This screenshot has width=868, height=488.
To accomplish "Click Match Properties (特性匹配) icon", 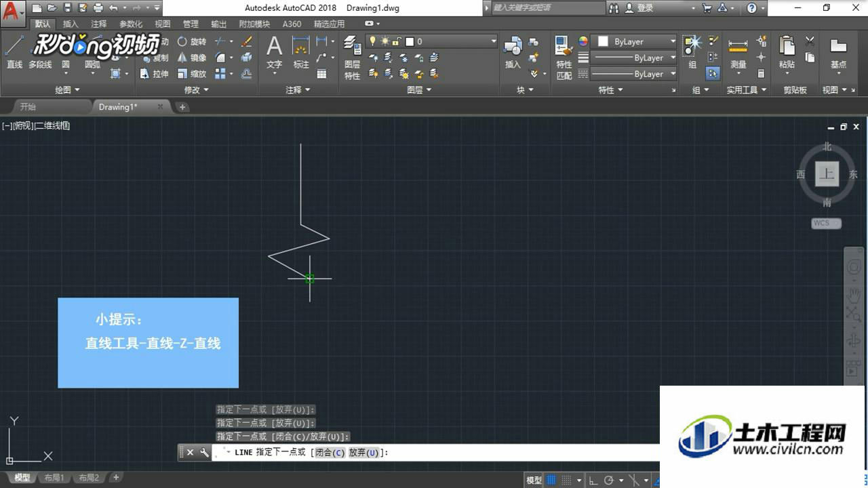I will [x=564, y=58].
